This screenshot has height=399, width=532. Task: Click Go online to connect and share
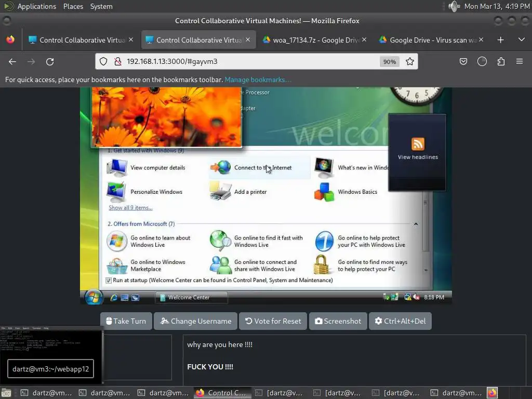253,265
